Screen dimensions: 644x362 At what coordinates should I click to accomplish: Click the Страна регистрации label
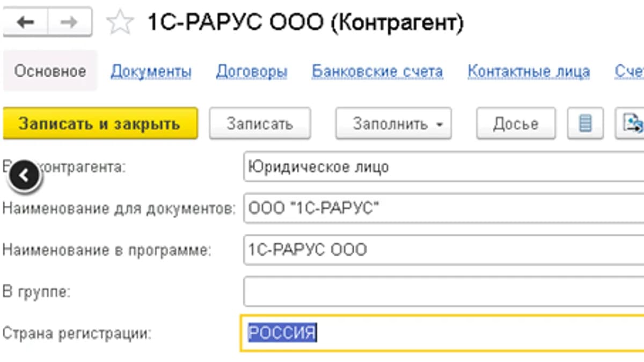click(x=77, y=334)
